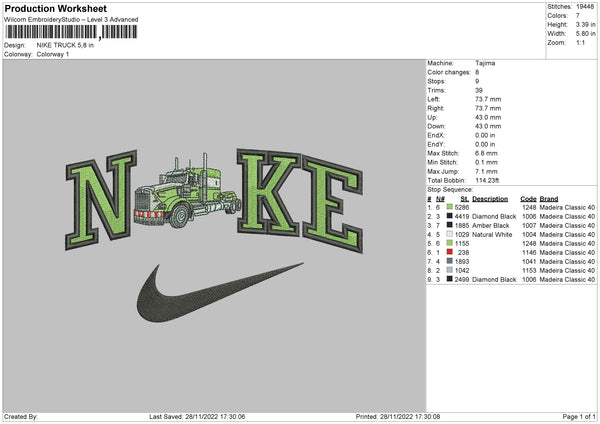Click 'Wilcom EmbroideryStudio – Level 3 Advanced' text

coord(71,20)
